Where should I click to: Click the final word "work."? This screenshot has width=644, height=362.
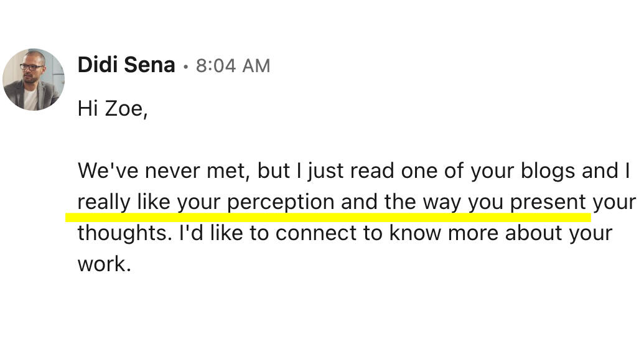click(104, 264)
